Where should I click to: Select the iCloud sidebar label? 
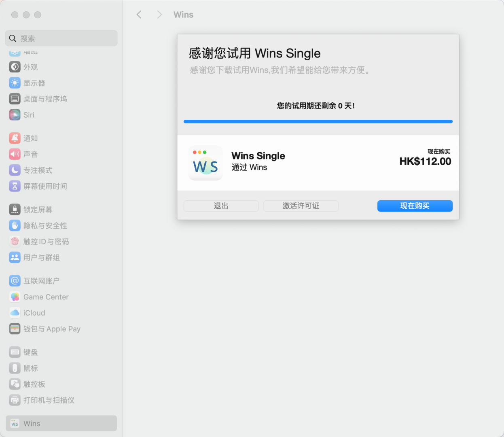coord(34,313)
